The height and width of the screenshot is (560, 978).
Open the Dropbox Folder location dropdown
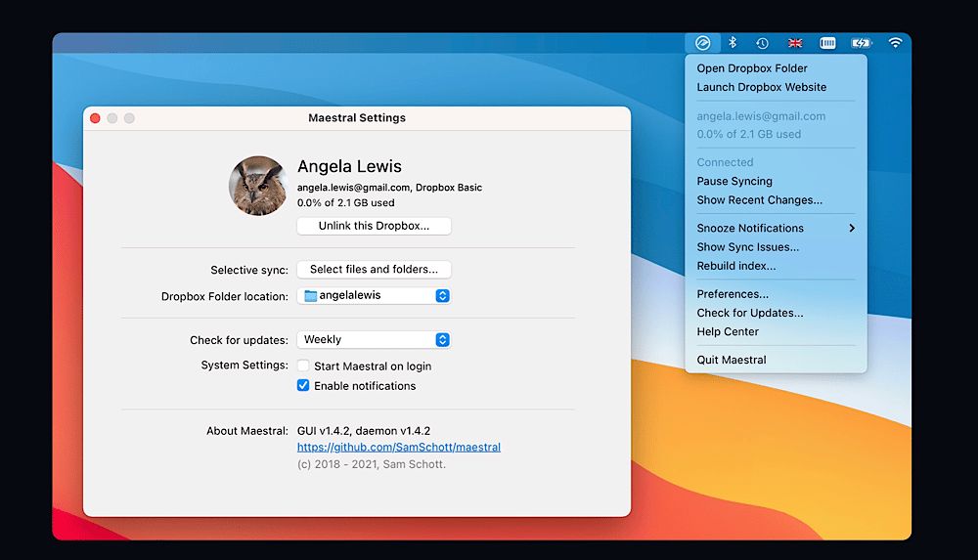(374, 295)
